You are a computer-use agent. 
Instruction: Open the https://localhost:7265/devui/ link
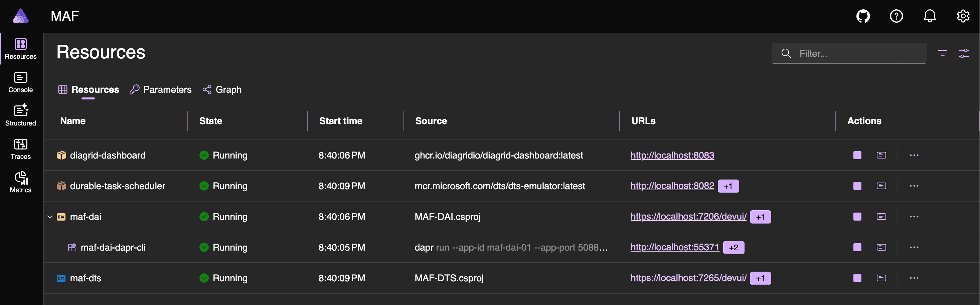(x=688, y=278)
